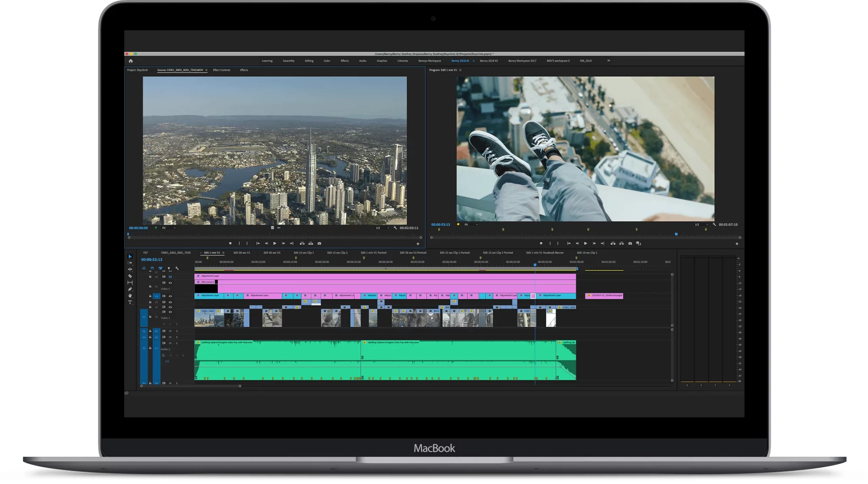Open Comparison View in Program monitor

coord(639,243)
